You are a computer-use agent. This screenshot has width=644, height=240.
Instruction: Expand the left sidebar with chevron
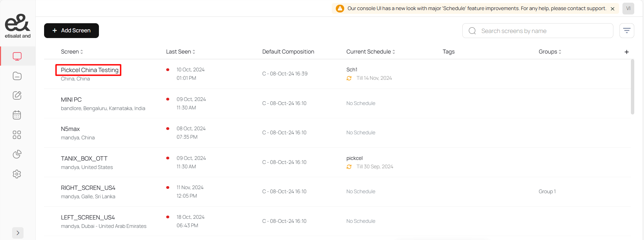pos(18,233)
